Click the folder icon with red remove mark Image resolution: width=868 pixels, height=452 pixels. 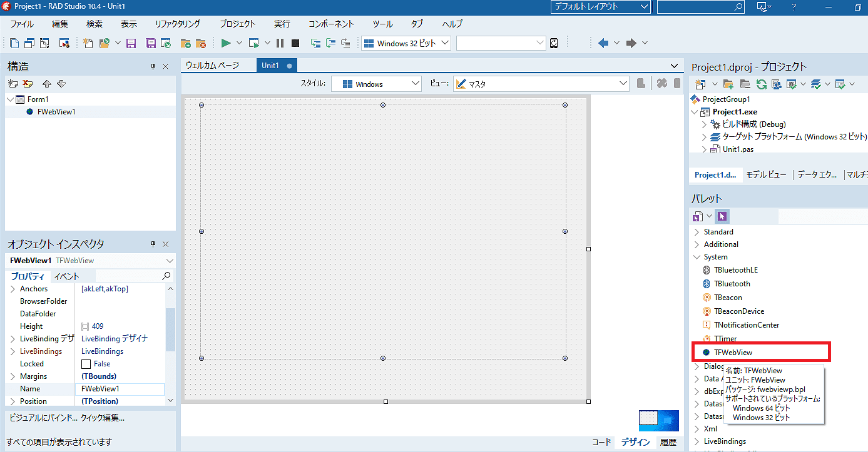point(200,43)
